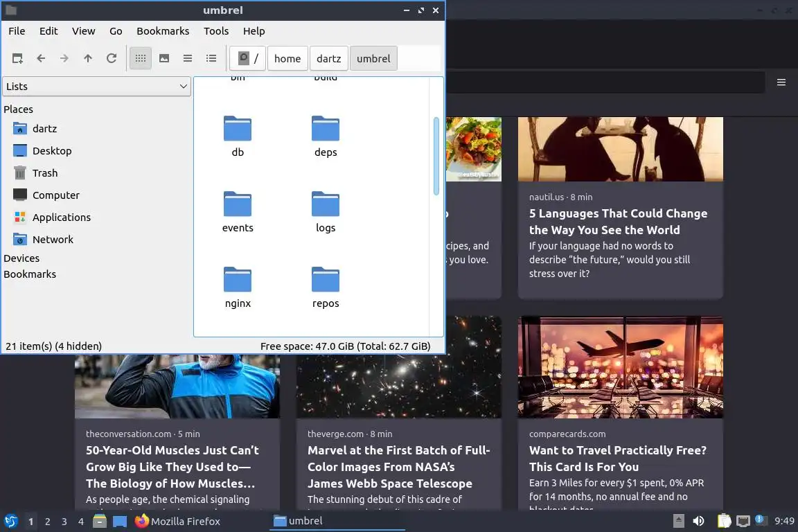Switch to workspace 4

point(80,522)
